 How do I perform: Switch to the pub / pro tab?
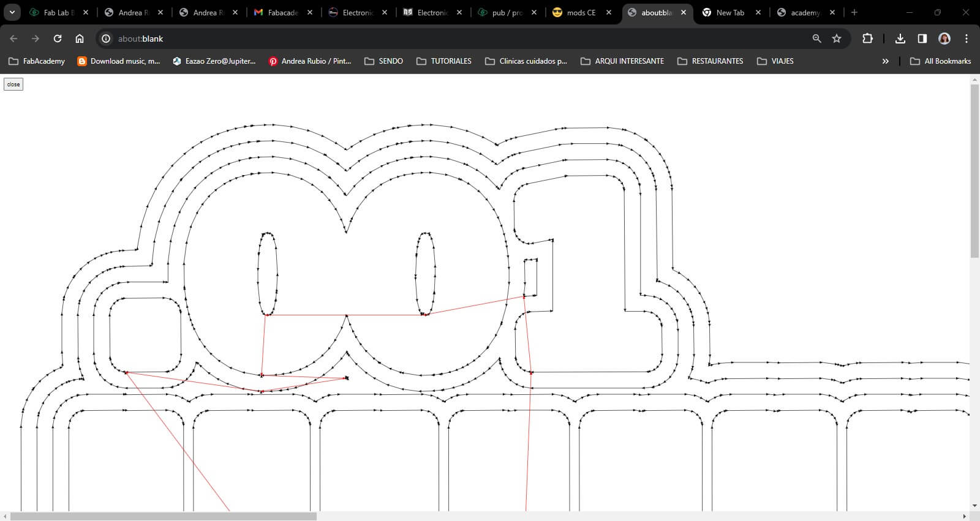click(508, 12)
